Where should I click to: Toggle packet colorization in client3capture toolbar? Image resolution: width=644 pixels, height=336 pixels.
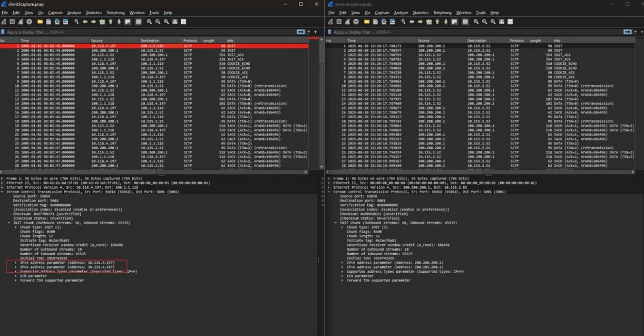tap(138, 22)
